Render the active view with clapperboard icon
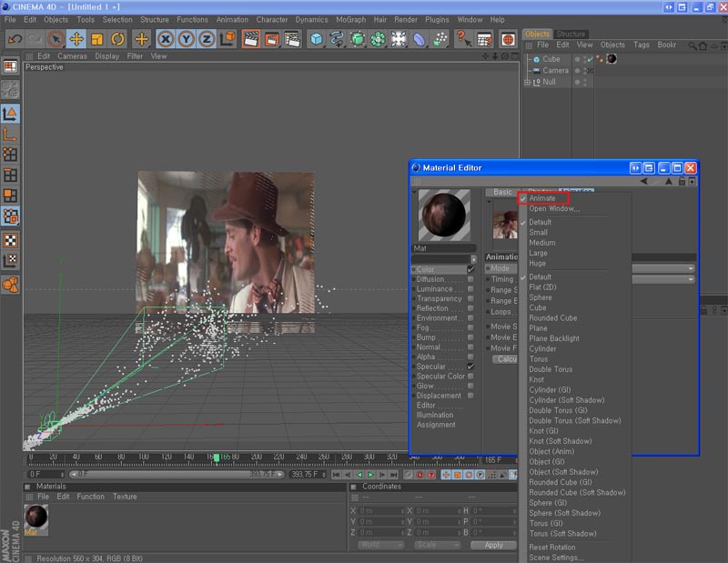The image size is (728, 563). coord(251,39)
